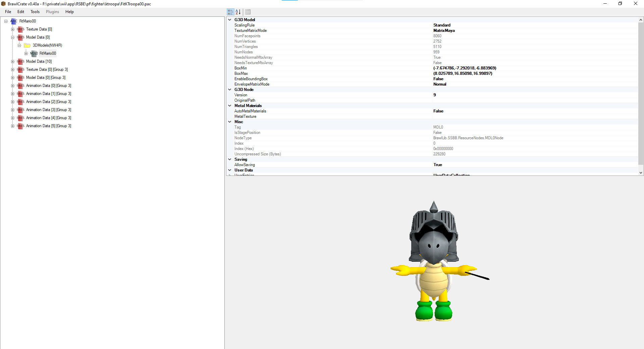Image resolution: width=644 pixels, height=349 pixels.
Task: Click the BRES icon for Animation Data [2] [Group 3]
Action: (x=20, y=102)
